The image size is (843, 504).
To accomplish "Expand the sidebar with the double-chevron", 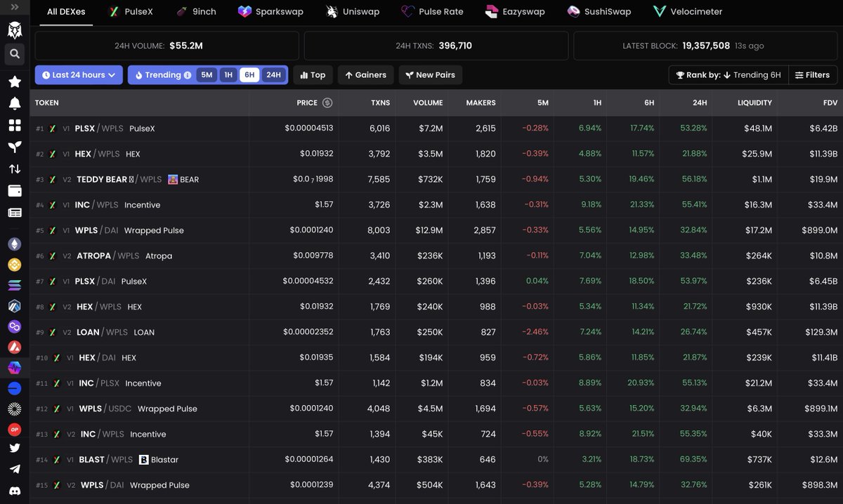I will coord(14,7).
